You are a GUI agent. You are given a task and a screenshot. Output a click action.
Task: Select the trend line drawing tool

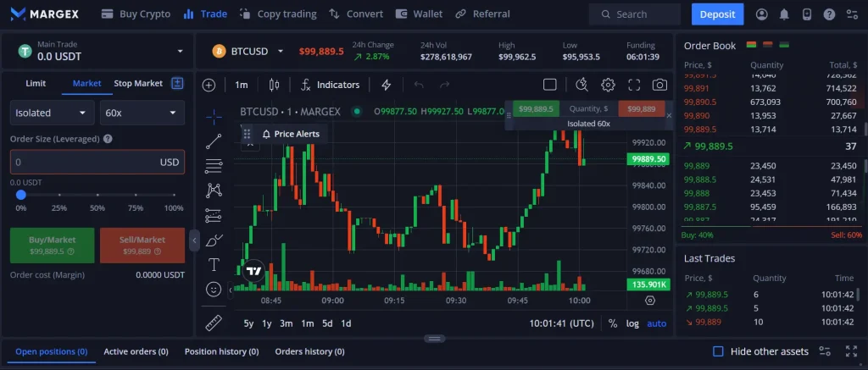[x=214, y=142]
